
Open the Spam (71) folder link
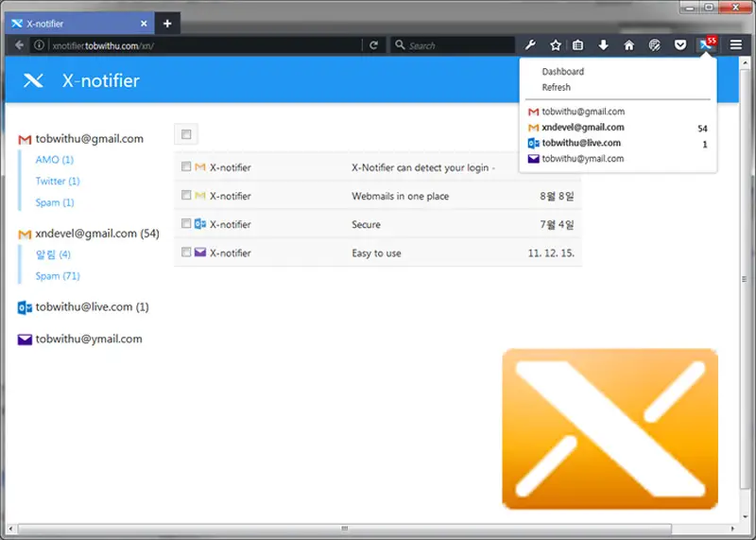point(58,276)
